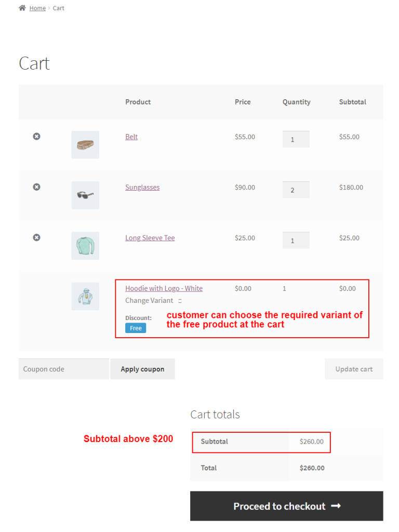Screen dimensions: 399x532
Task: Remove the Sunglasses item using its X icon
Action: tap(36, 187)
